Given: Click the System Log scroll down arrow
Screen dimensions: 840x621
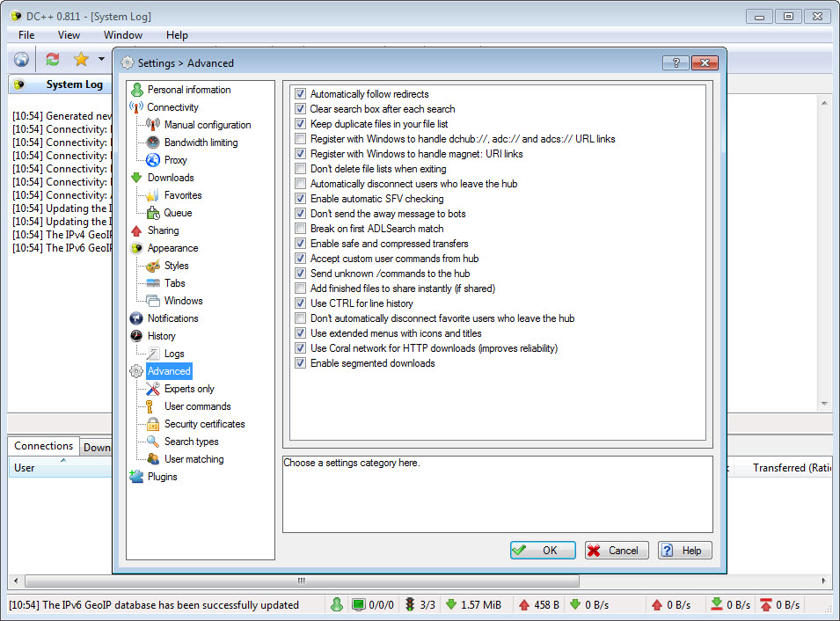Looking at the screenshot, I should click(824, 404).
